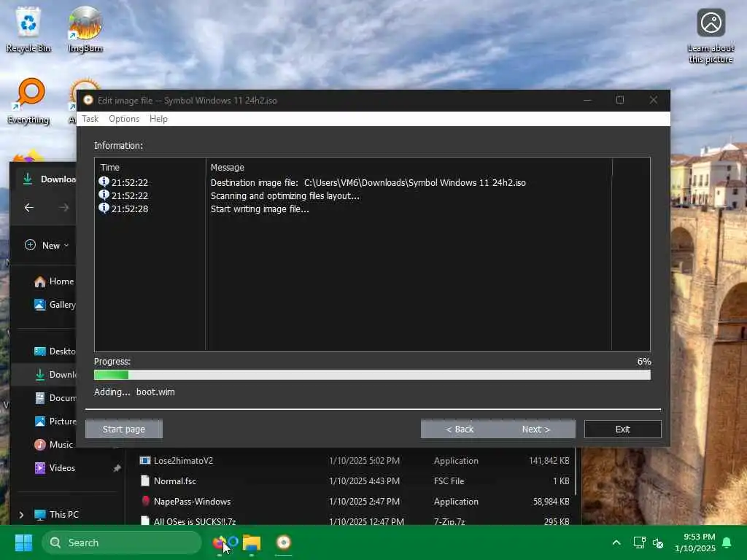Click the info icon beside the Destination image file message
Viewport: 747px width, 560px height.
point(104,182)
